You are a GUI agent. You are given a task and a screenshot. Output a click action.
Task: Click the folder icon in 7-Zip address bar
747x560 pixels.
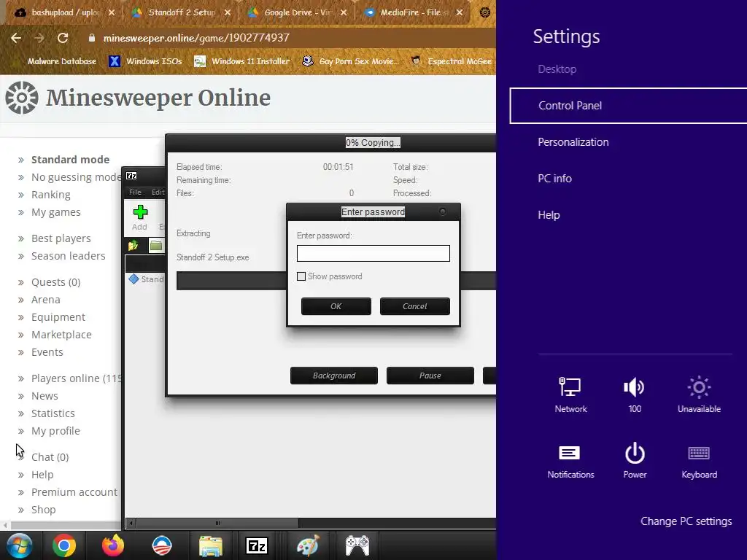point(156,246)
